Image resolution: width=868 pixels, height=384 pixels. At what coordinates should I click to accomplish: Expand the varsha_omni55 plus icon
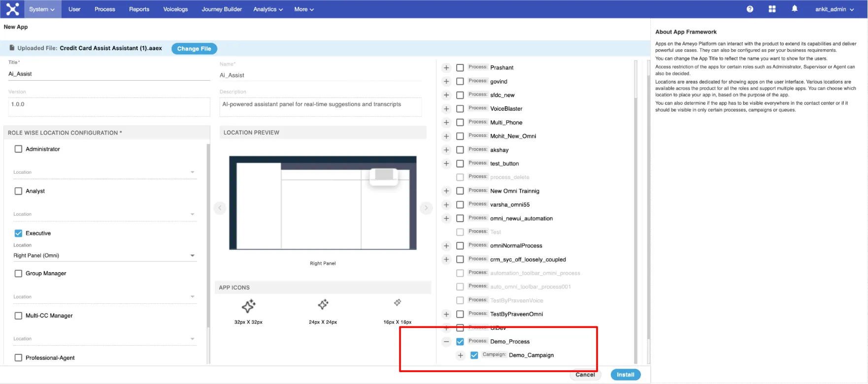point(446,205)
